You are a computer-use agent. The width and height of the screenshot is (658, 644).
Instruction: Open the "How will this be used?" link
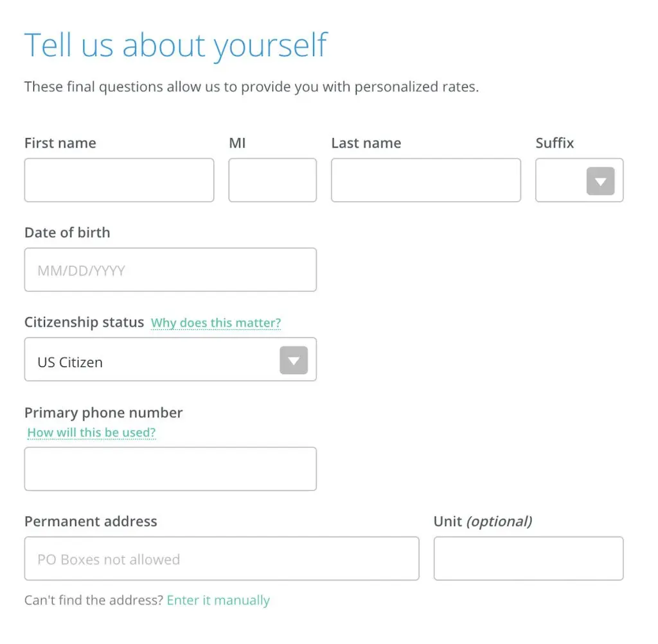point(91,433)
